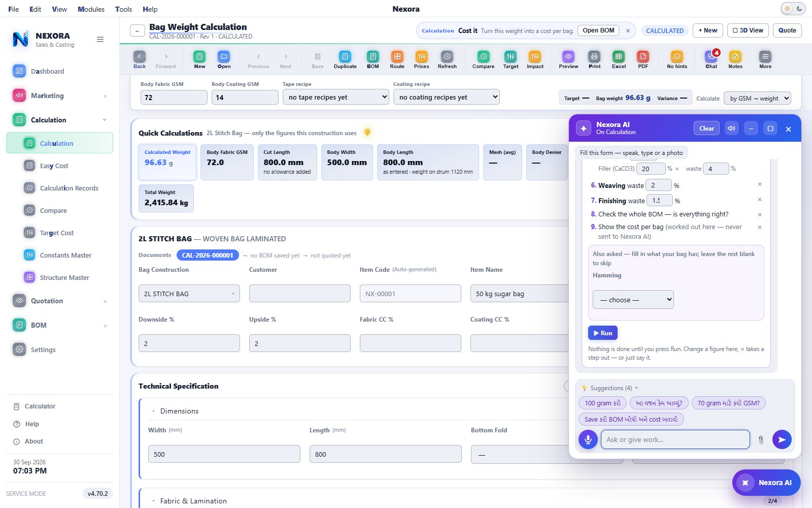Open the Impact tool

535,59
